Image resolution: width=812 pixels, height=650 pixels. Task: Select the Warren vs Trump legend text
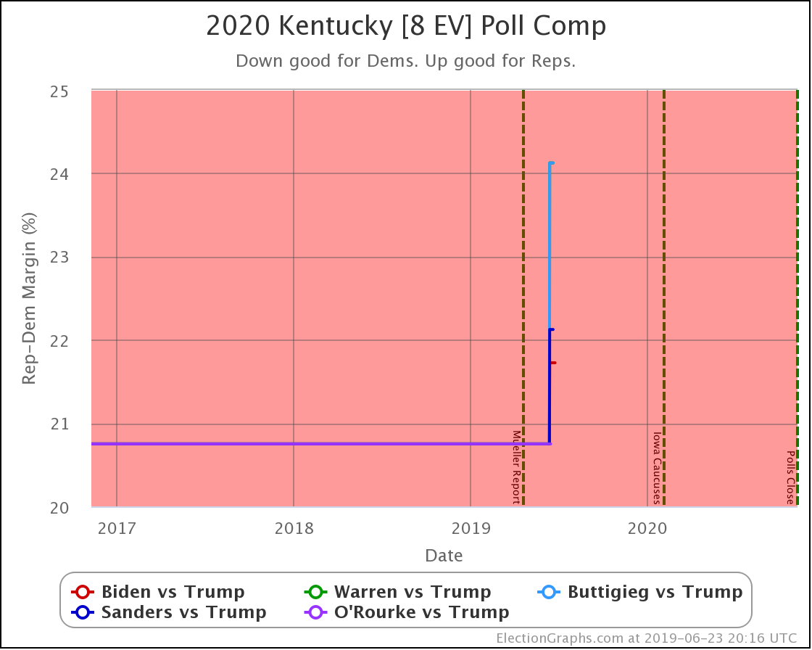[x=413, y=591]
